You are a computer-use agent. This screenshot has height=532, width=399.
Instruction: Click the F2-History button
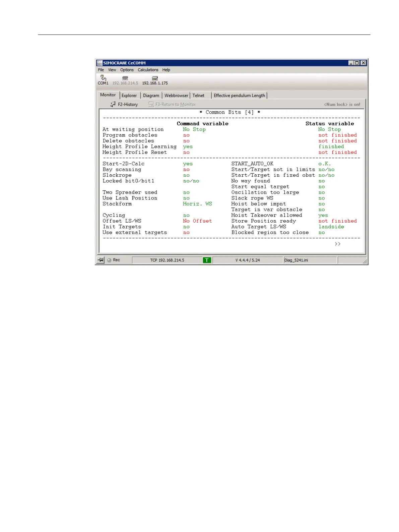[124, 104]
